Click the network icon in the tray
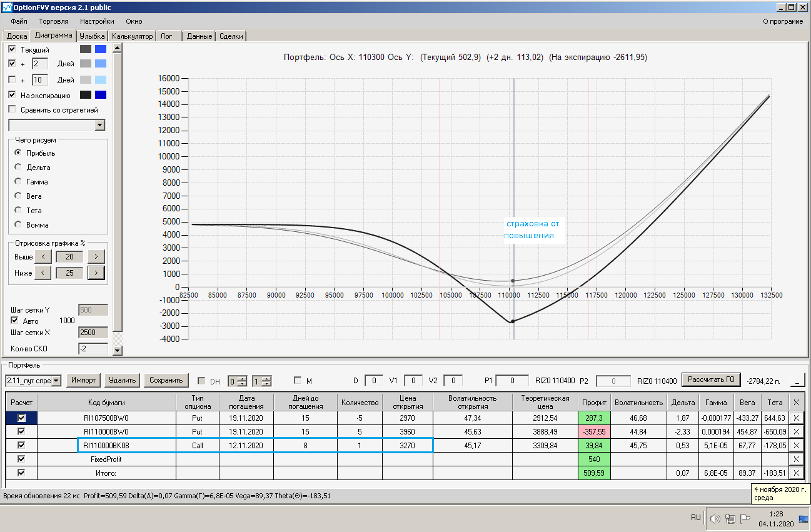 729,518
